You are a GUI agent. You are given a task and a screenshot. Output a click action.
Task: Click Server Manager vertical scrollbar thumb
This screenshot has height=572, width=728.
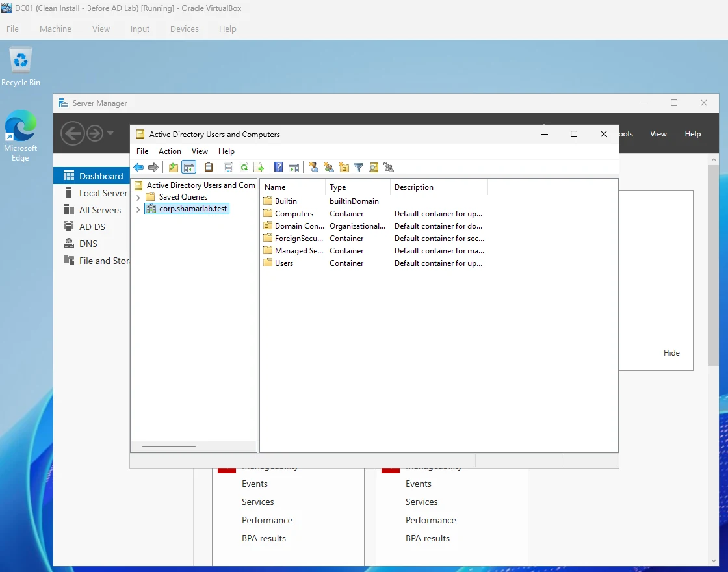[x=714, y=265]
